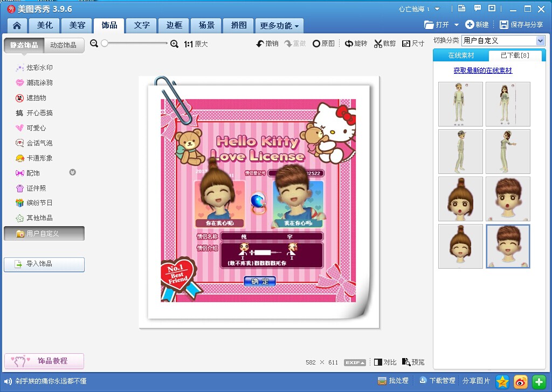The height and width of the screenshot is (392, 552).
Task: Select 炫彩水印 category
Action: click(x=34, y=67)
